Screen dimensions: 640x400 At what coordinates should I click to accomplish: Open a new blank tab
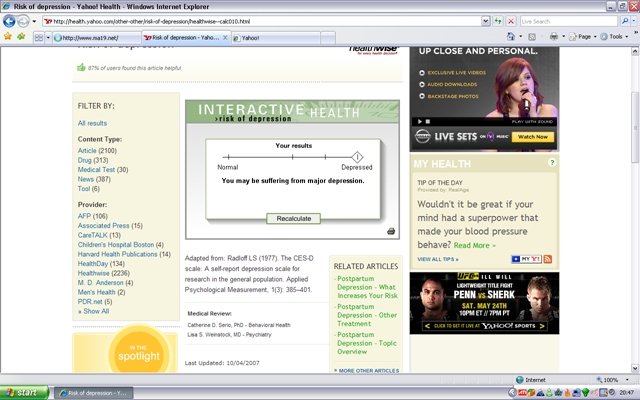click(328, 38)
